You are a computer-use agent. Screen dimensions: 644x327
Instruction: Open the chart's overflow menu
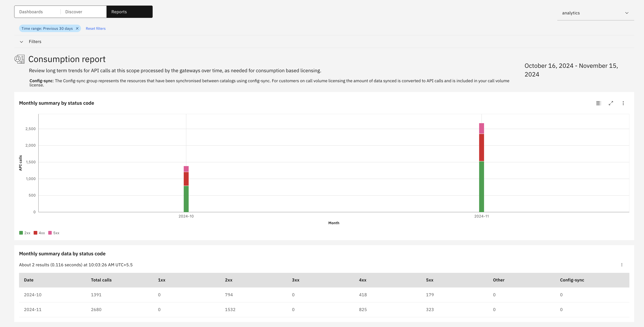(623, 103)
